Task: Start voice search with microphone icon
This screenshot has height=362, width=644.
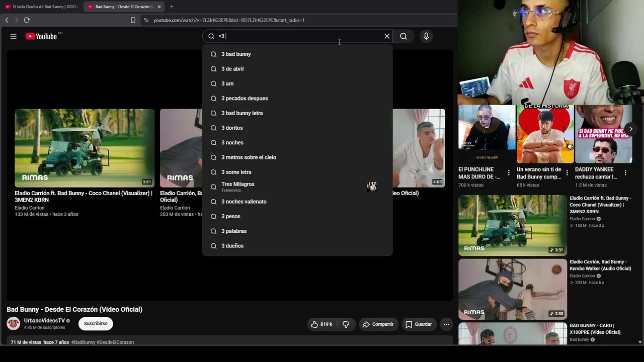Action: [x=426, y=36]
